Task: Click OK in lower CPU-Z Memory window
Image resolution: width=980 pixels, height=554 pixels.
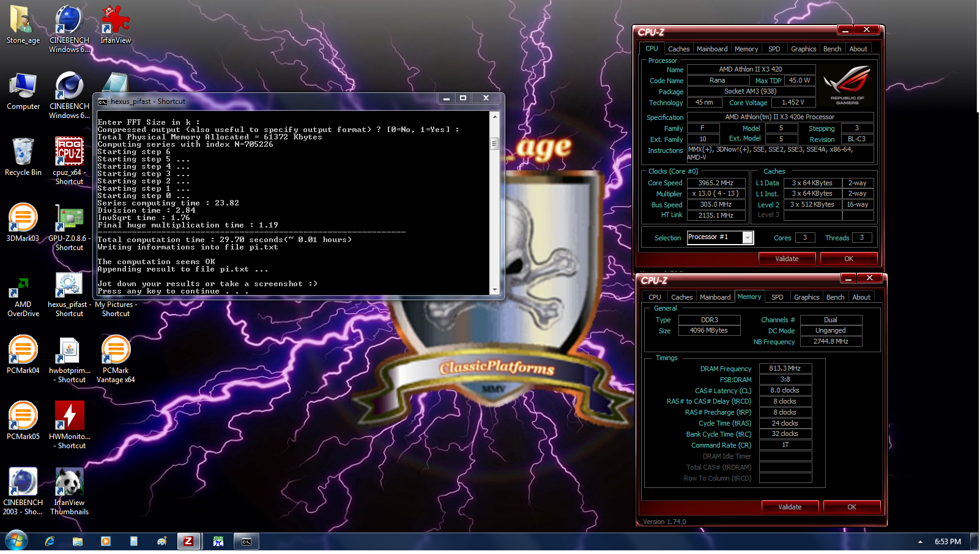Action: (x=852, y=507)
